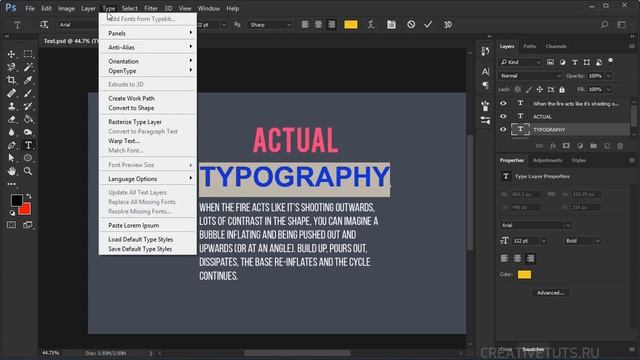
Task: Open the Bold font style dropdown in Properties
Action: pos(582,241)
